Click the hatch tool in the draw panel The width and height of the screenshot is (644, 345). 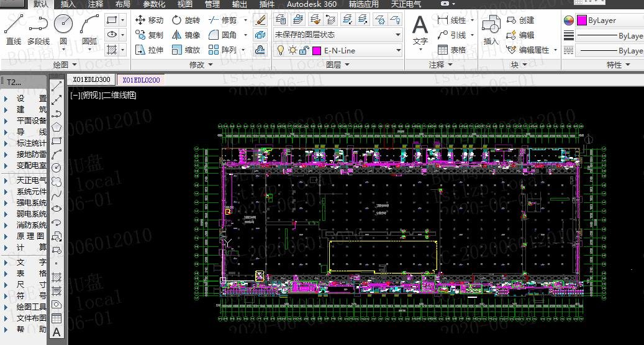pos(112,50)
